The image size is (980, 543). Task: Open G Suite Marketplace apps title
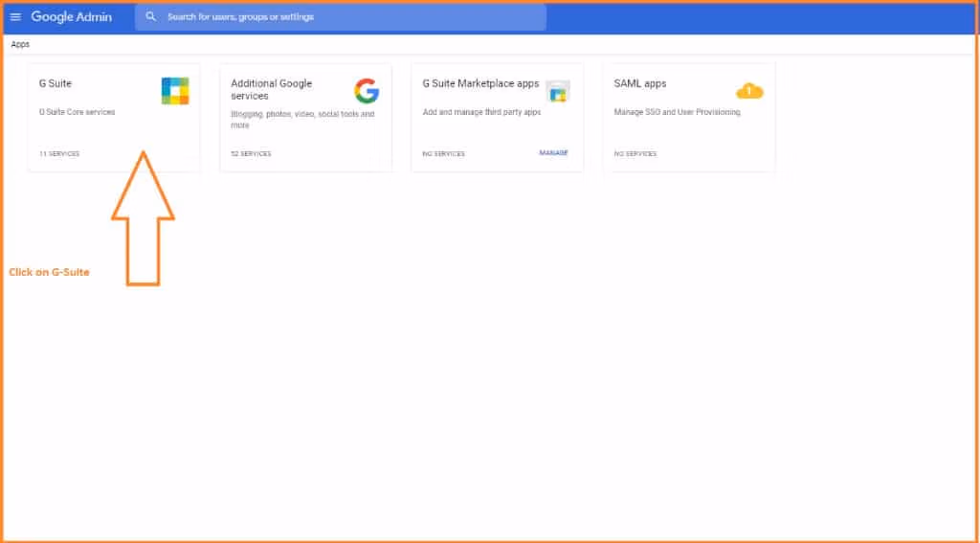480,83
